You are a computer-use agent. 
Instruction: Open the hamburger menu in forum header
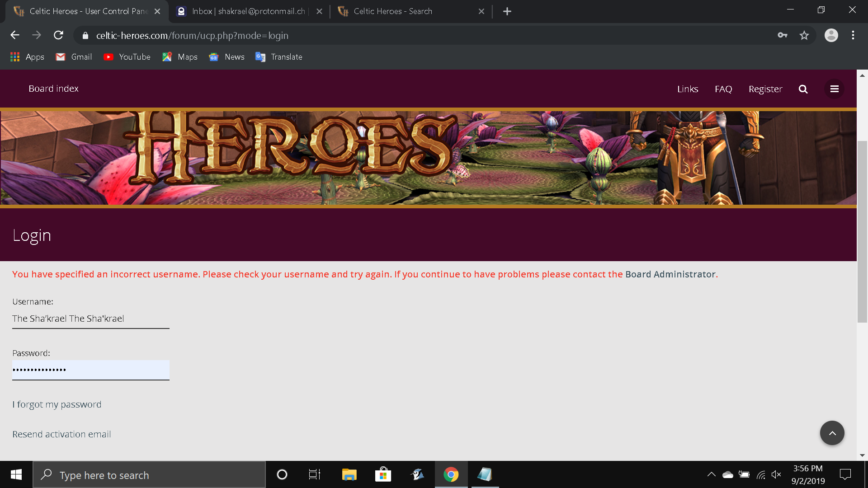pos(834,89)
